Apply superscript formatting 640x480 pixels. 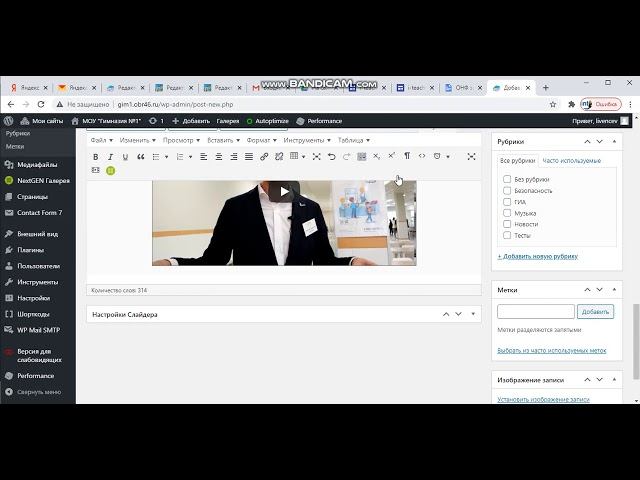(x=392, y=156)
